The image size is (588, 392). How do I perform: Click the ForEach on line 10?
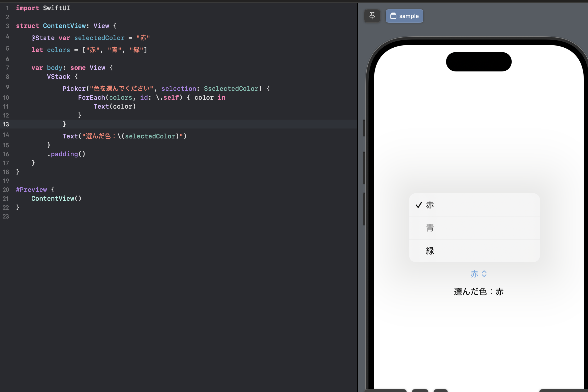91,97
